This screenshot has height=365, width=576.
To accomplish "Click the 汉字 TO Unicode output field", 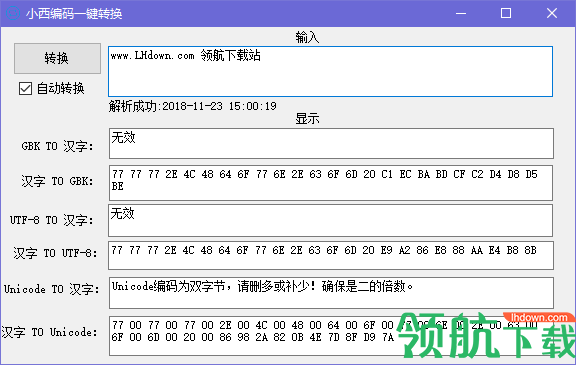I will [x=331, y=336].
